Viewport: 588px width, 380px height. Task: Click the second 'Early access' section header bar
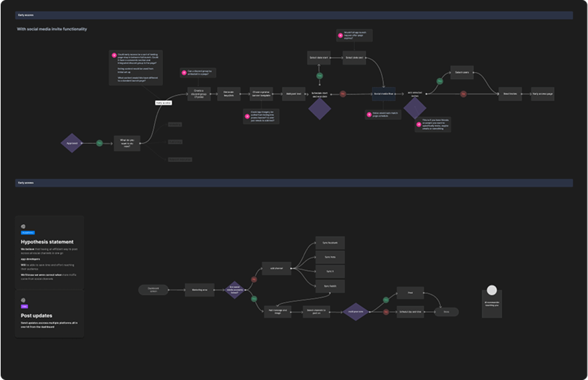(x=294, y=182)
